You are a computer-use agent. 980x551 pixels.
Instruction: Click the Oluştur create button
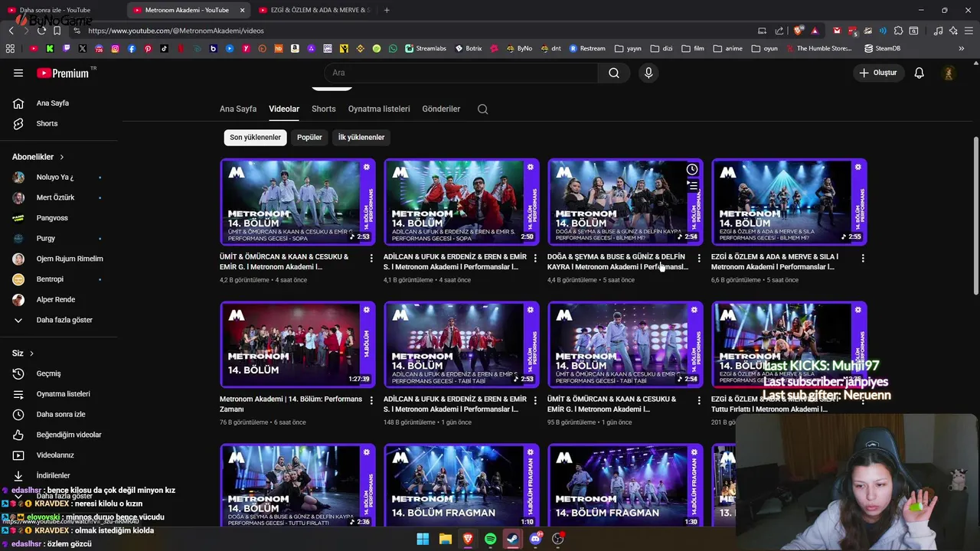coord(879,73)
